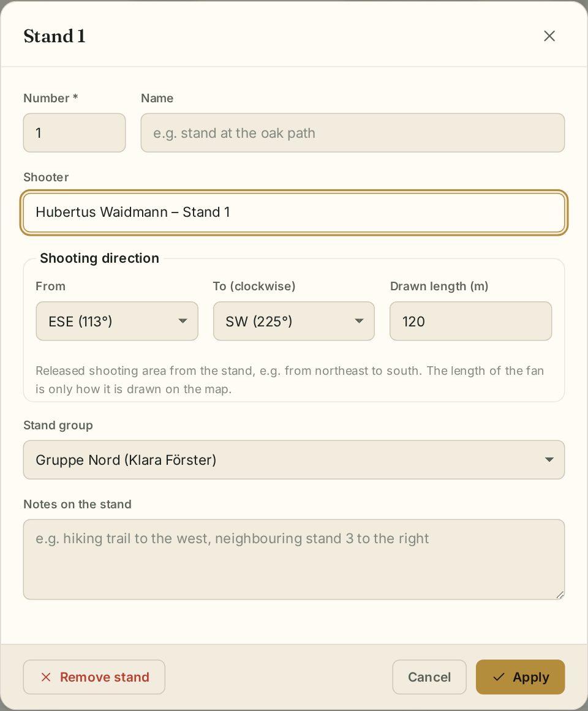Click the Number input field
Screen dimensions: 588x711
click(74, 133)
